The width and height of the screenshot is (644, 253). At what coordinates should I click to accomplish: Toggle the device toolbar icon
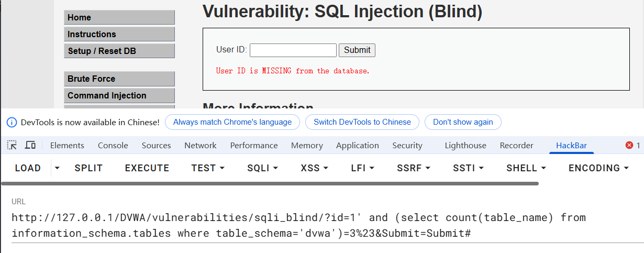pyautogui.click(x=30, y=145)
